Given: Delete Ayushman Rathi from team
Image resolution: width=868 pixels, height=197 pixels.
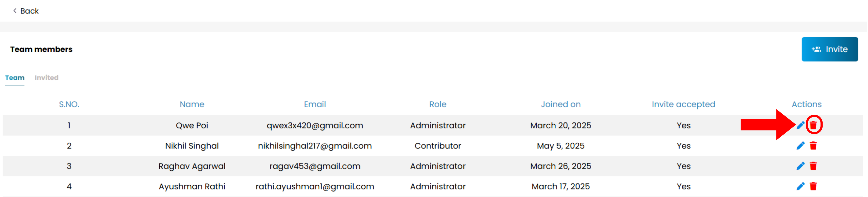Looking at the screenshot, I should tap(813, 186).
